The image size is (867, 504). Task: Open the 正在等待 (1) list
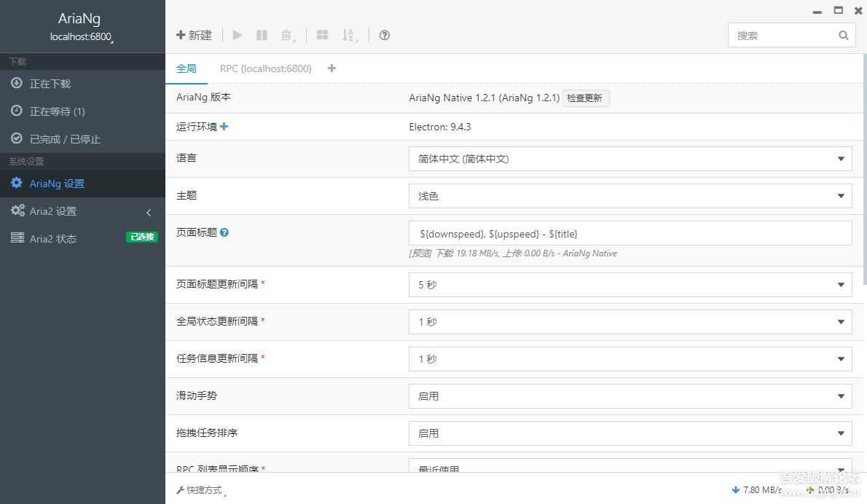tap(57, 111)
